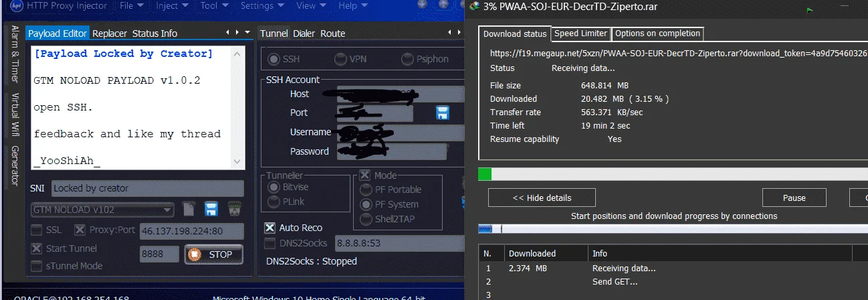Viewport: 868px width, 300px height.
Task: Open the Dialer tab
Action: [304, 33]
